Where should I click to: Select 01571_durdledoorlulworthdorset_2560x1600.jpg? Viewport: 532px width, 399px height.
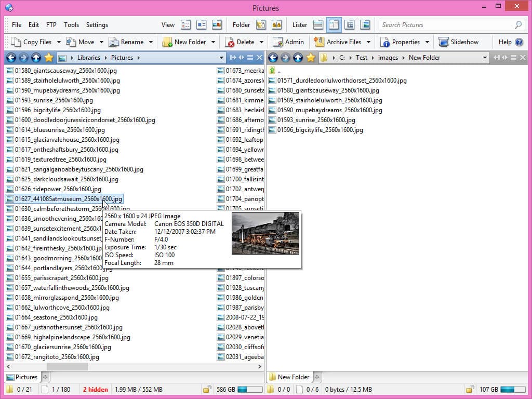pos(338,81)
